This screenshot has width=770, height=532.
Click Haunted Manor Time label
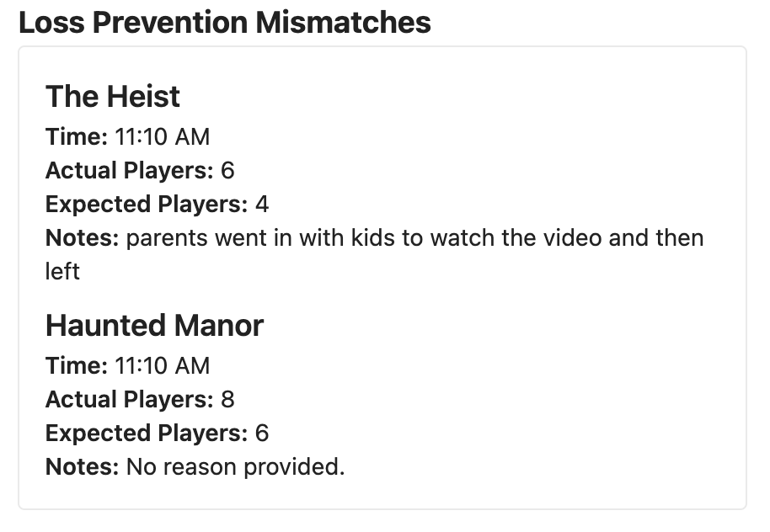76,365
